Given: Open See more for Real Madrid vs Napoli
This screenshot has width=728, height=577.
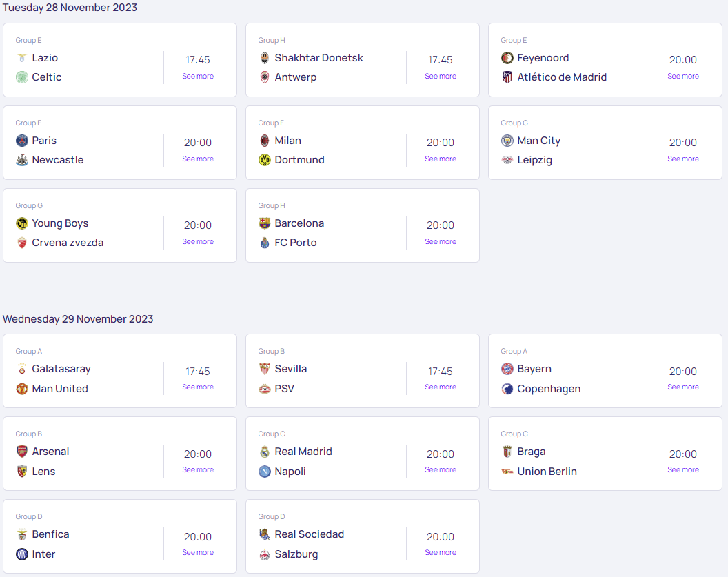Looking at the screenshot, I should 441,470.
